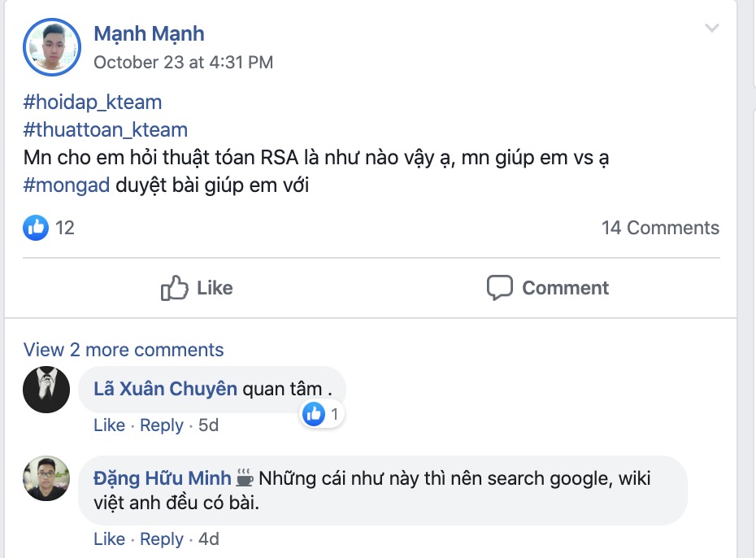The width and height of the screenshot is (756, 558).
Task: Like Đặng Hữu Minh's comment
Action: click(109, 538)
